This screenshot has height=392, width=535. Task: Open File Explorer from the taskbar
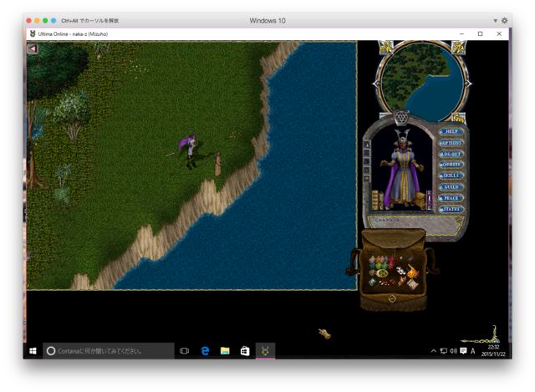point(225,351)
